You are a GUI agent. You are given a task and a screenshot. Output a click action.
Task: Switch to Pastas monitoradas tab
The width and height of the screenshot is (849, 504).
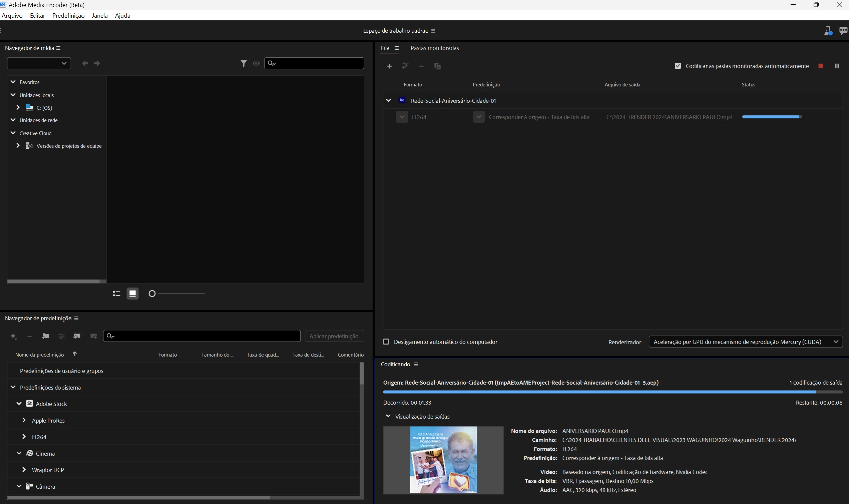(x=434, y=48)
